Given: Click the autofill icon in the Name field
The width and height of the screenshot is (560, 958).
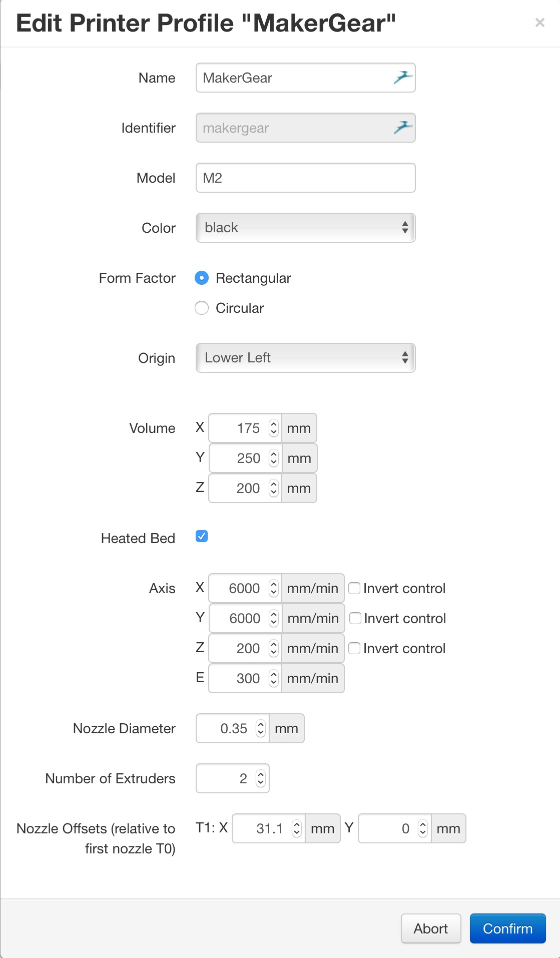Looking at the screenshot, I should point(402,78).
